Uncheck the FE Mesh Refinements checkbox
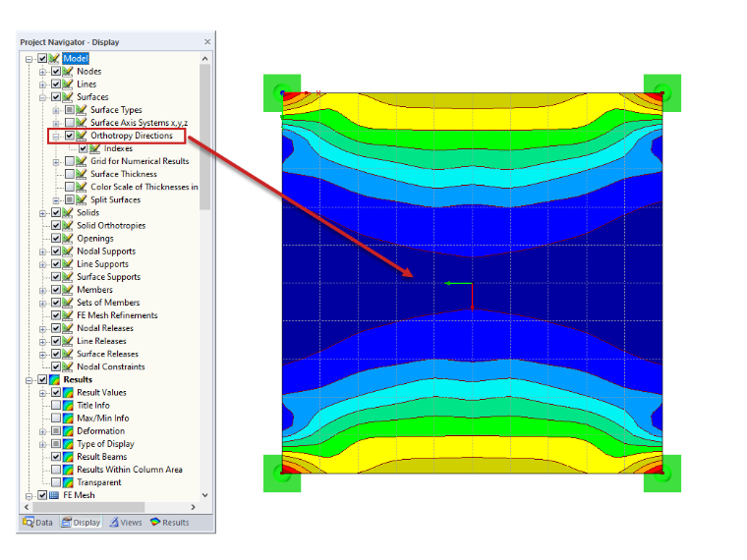Screen dimensions: 747x560 [x=56, y=315]
